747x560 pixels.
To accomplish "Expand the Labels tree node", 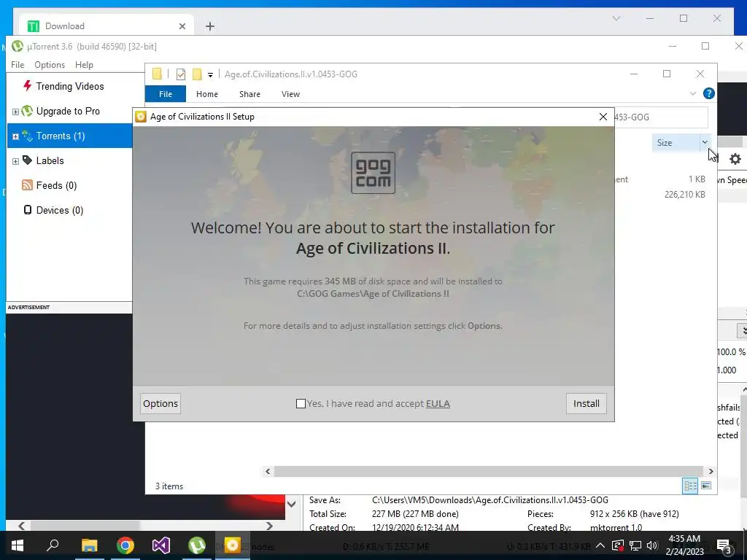I will point(15,161).
